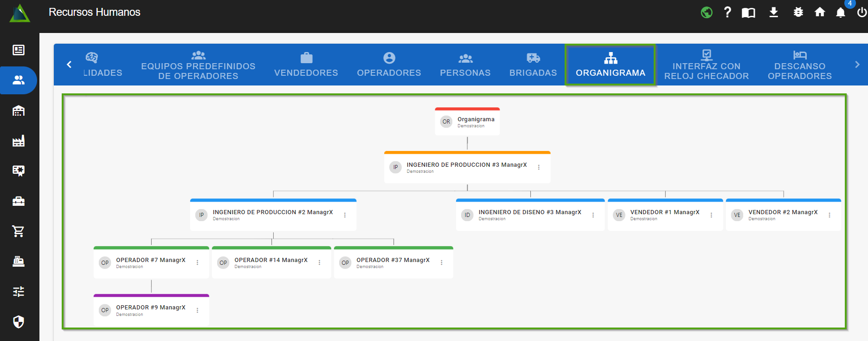Select the root Organigrama node
Image resolution: width=868 pixels, height=341 pixels.
tap(467, 122)
